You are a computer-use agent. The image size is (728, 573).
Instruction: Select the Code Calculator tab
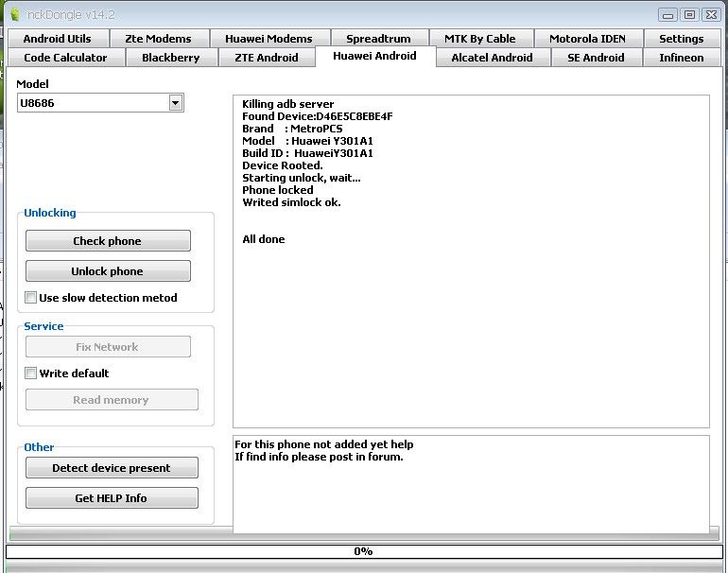[65, 58]
